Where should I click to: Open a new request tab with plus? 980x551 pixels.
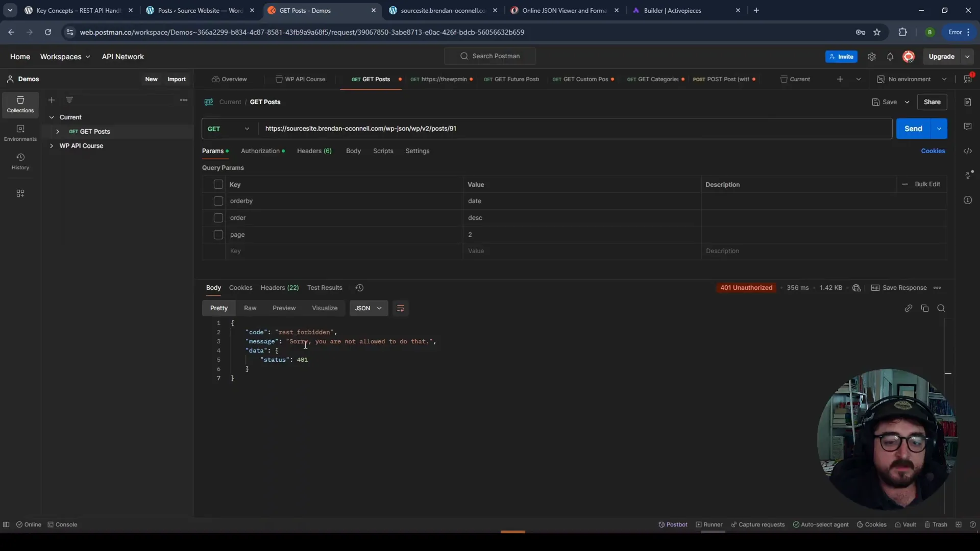[840, 79]
